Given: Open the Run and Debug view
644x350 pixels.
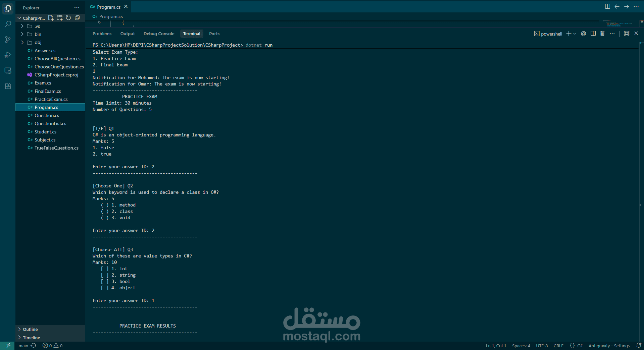Looking at the screenshot, I should click(7, 55).
